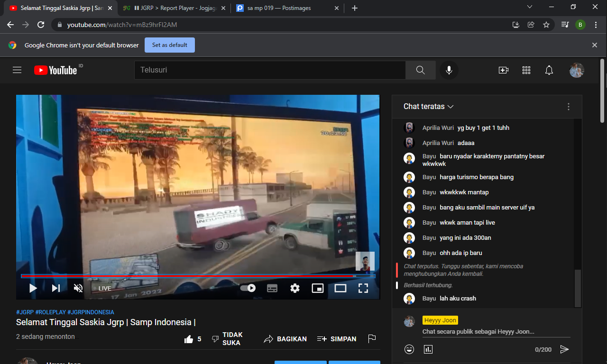Enable theater mode
Image resolution: width=607 pixels, height=364 pixels.
[x=340, y=288]
